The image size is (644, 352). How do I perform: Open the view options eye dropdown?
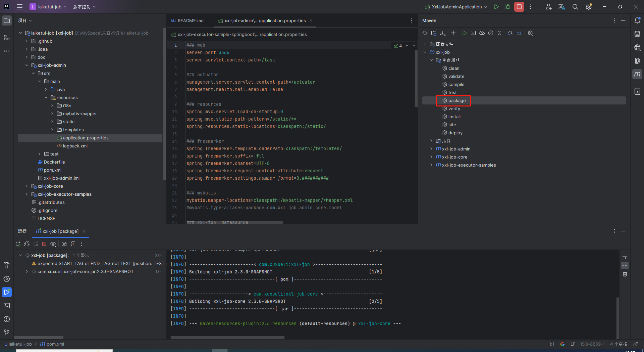(x=53, y=244)
